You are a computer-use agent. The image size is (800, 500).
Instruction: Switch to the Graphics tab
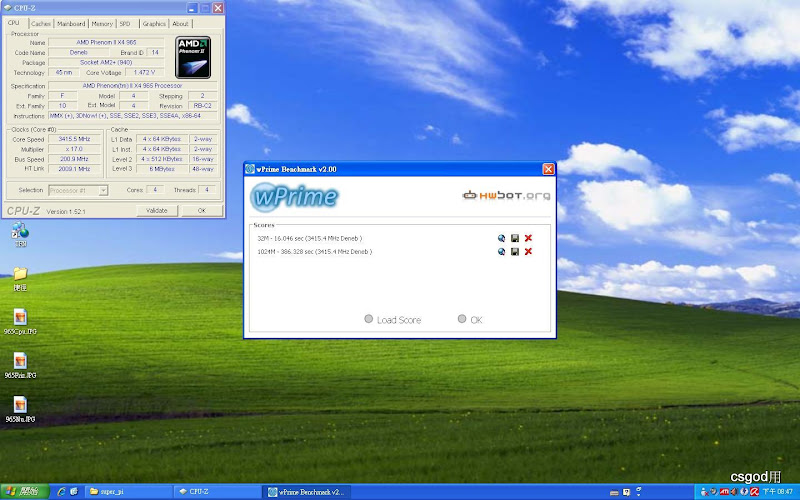tap(154, 23)
